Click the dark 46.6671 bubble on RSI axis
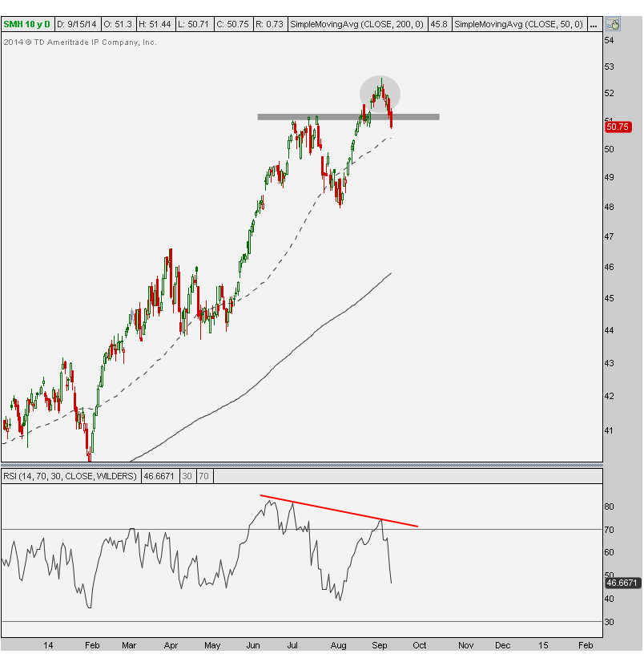This screenshot has width=644, height=670. 622,583
